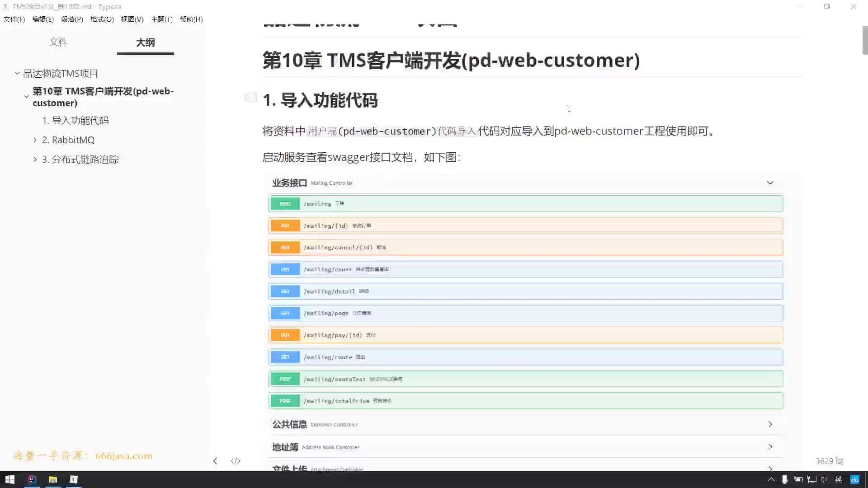Restore down the Typora window
Screen dimensions: 868x488
[827, 6]
